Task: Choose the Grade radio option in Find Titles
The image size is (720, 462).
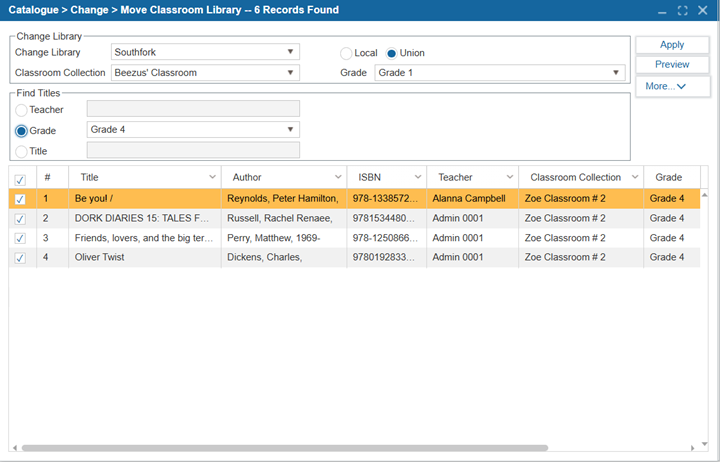Action: (x=21, y=131)
